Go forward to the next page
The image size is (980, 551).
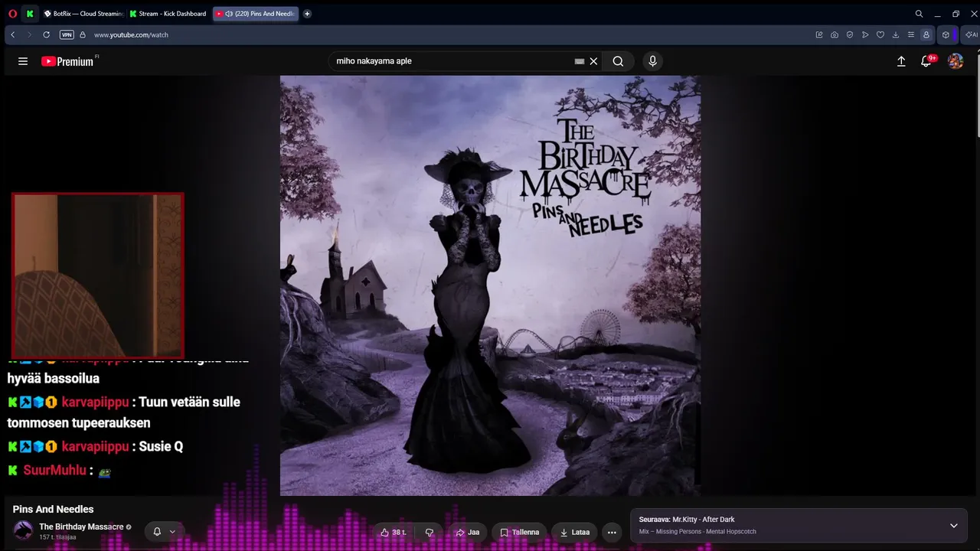[x=29, y=34]
